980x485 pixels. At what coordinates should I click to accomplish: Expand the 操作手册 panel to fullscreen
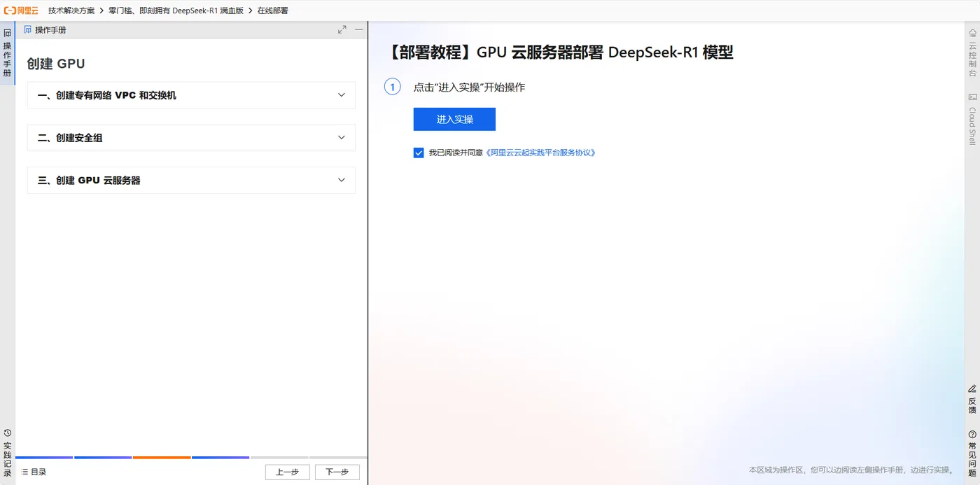click(342, 29)
